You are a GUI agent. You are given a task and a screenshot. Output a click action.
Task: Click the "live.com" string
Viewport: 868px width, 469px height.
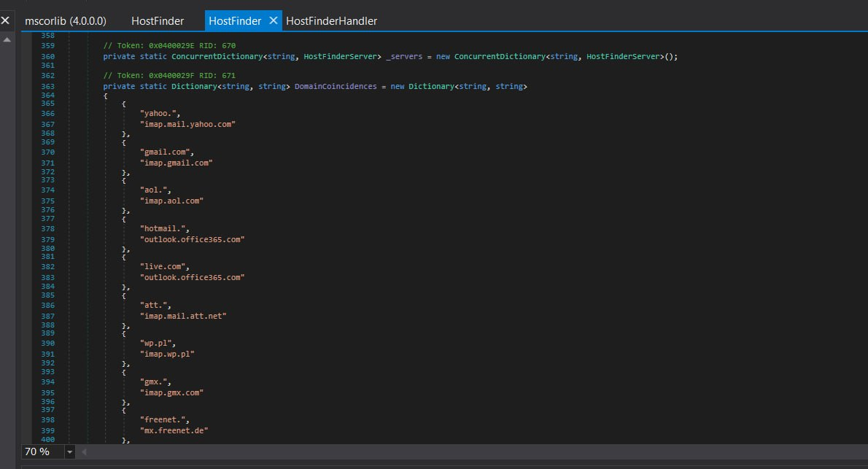[x=164, y=266]
